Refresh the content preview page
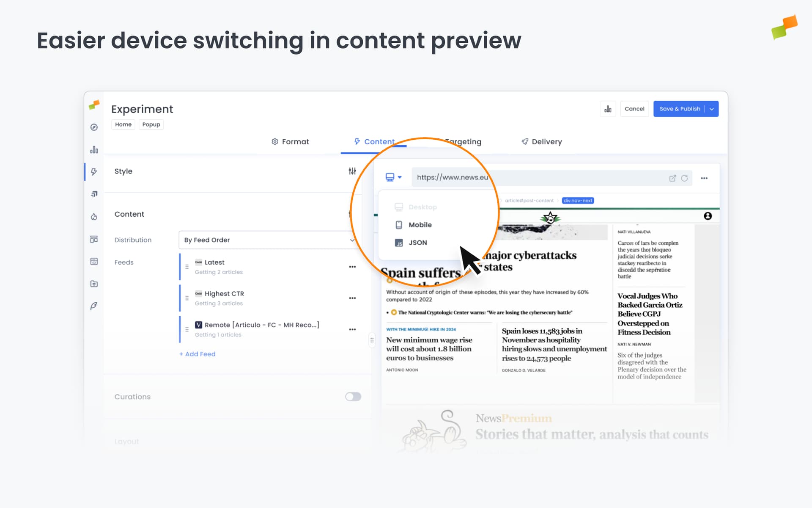This screenshot has height=508, width=812. pyautogui.click(x=685, y=178)
